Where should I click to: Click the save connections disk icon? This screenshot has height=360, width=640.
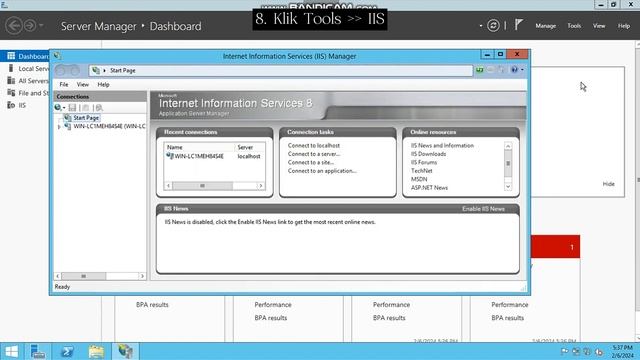(72, 107)
